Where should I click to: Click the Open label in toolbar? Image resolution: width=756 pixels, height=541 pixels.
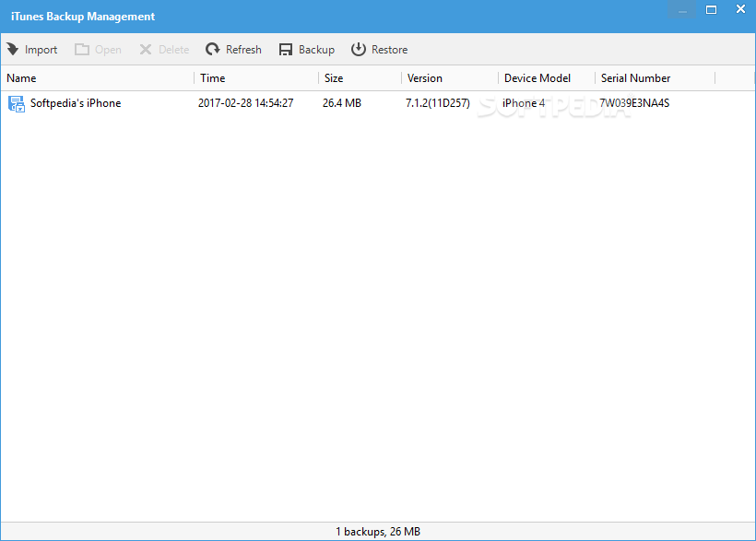tap(108, 50)
